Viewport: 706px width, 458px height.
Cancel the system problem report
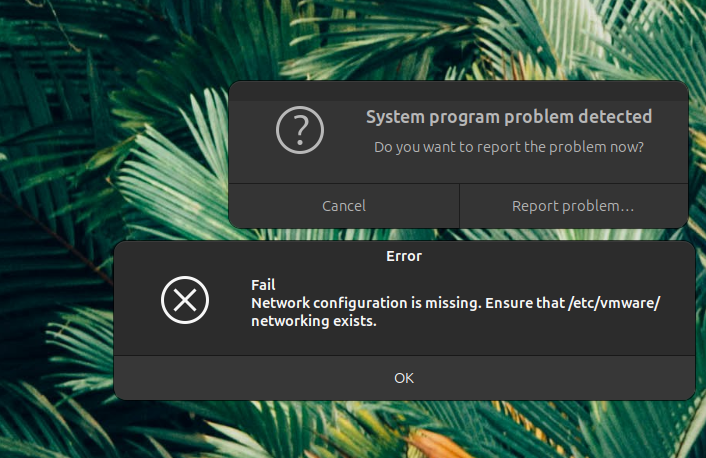click(x=344, y=206)
